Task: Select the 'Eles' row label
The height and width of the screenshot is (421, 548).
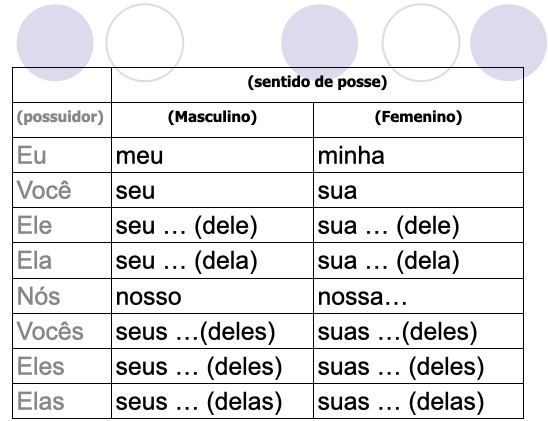Action: point(41,366)
